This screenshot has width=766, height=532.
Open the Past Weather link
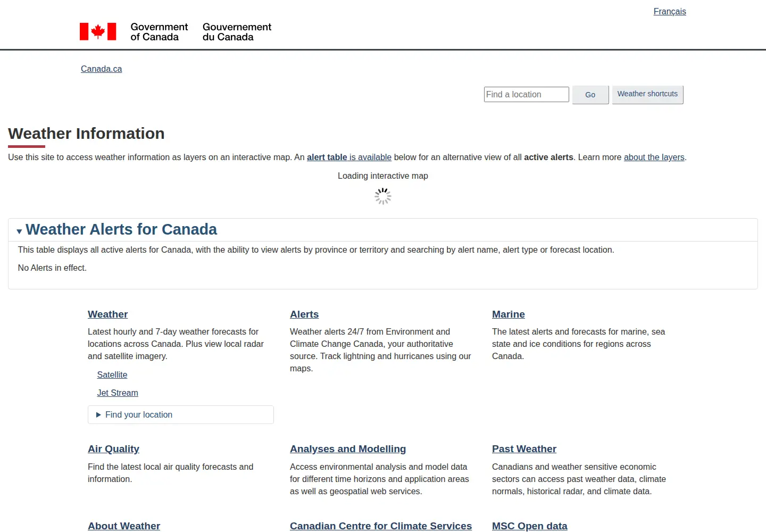[524, 449]
